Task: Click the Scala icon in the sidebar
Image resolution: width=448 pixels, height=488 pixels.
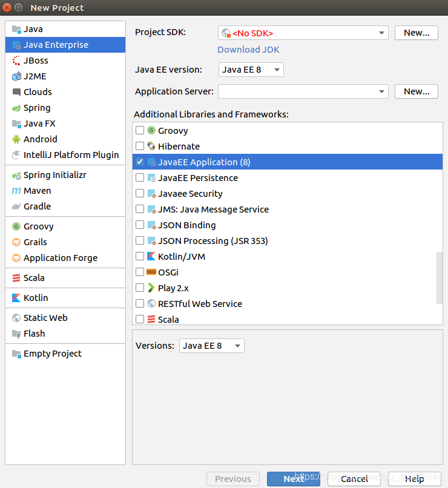Action: tap(16, 278)
